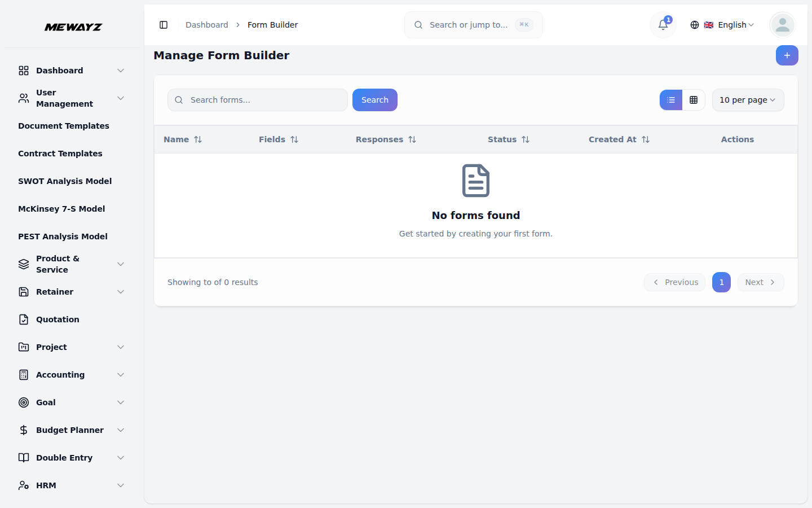The width and height of the screenshot is (812, 508).
Task: Open the Quotation section icon
Action: [23, 319]
